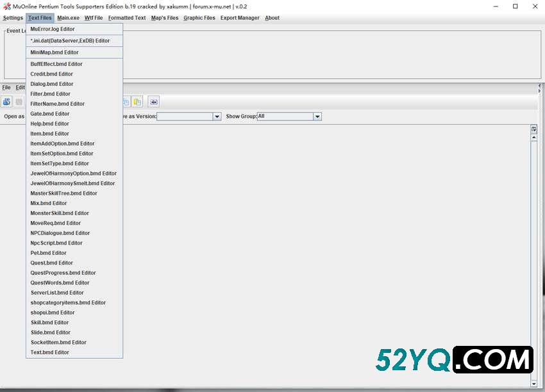Click the yellow pages toolbar icon

[x=137, y=102]
